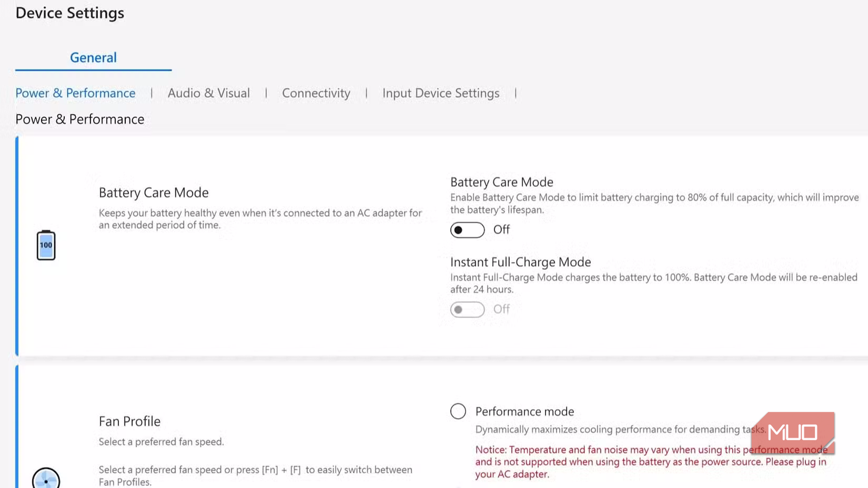Click Battery Care Mode title beside battery icon
The height and width of the screenshot is (488, 868).
(x=154, y=192)
